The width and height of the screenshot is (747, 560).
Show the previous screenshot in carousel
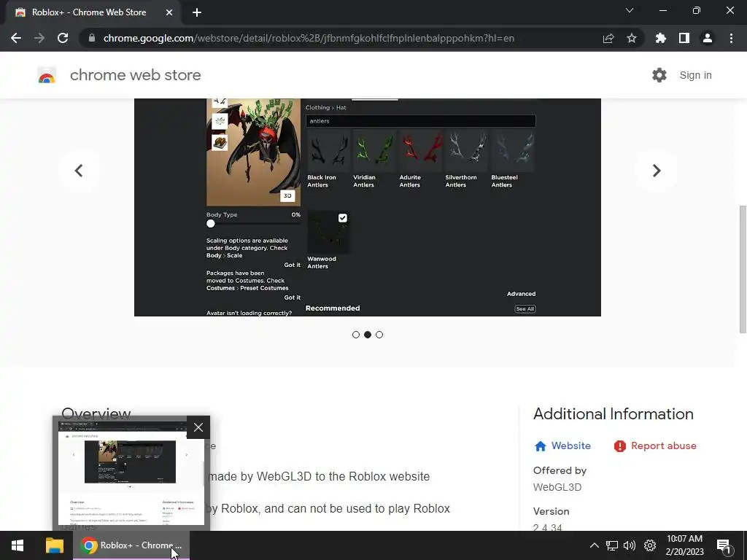(x=79, y=171)
